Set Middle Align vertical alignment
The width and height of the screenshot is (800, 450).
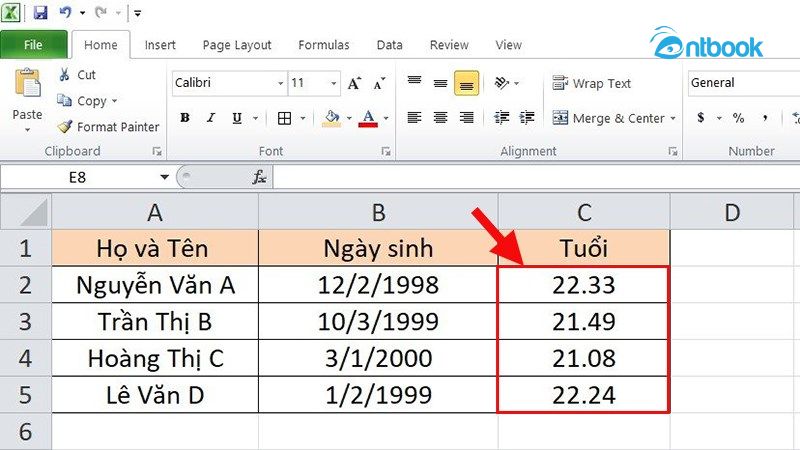[440, 83]
